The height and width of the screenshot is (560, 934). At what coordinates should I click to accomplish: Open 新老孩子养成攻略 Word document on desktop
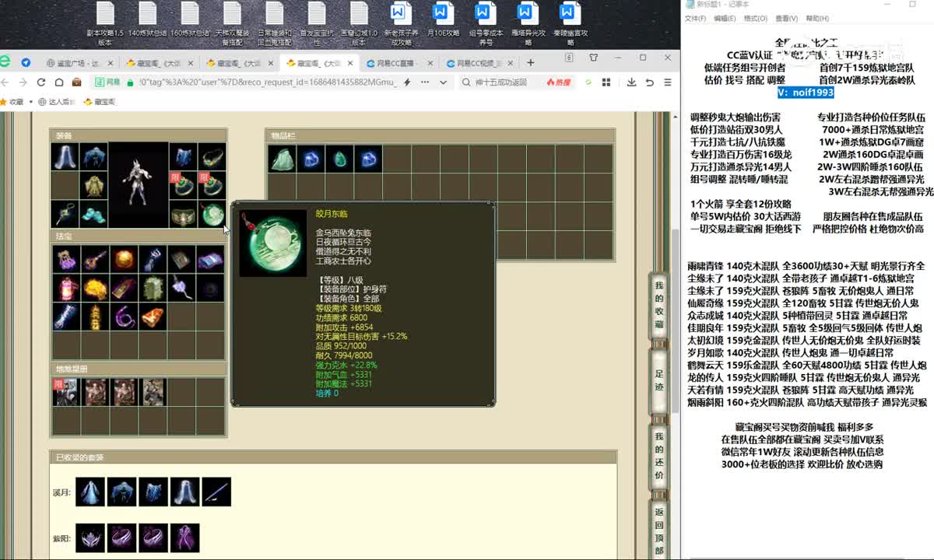click(x=400, y=24)
